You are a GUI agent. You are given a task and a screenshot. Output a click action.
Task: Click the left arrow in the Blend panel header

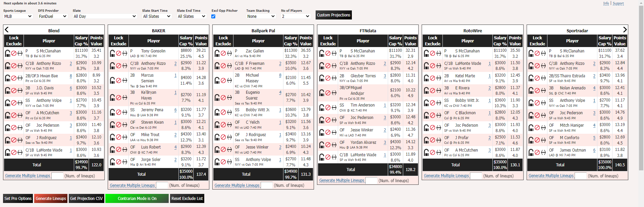coord(7,30)
